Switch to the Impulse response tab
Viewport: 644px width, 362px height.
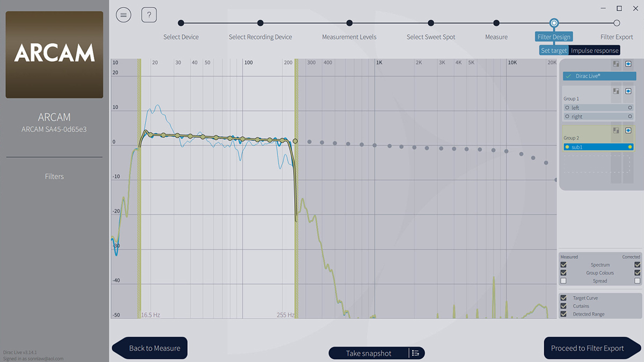click(594, 50)
